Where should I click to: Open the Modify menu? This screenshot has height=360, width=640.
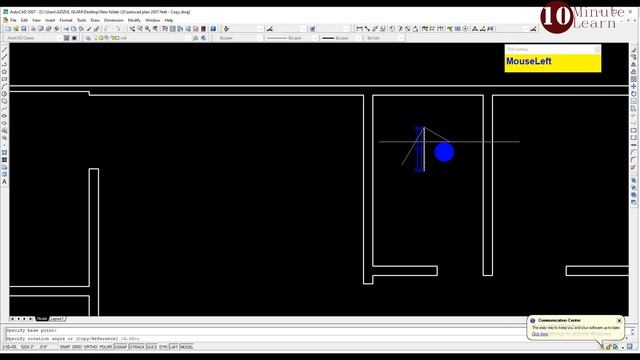[x=134, y=20]
